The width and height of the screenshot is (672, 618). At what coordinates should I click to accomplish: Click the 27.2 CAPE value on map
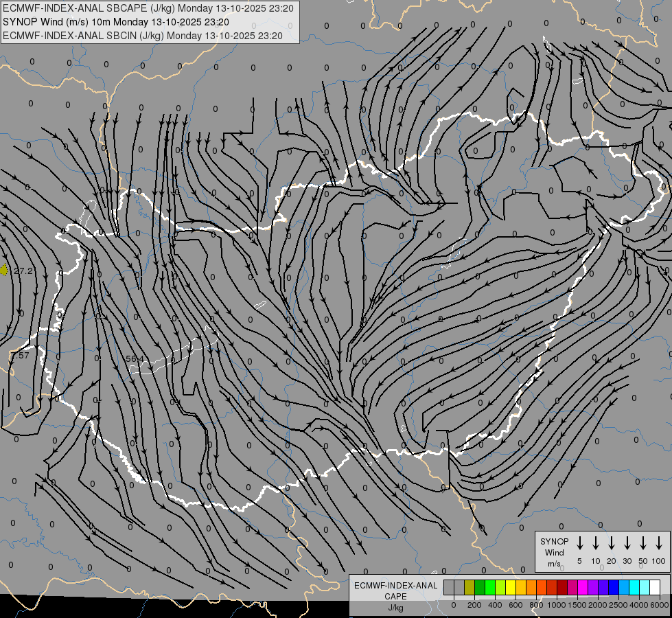(x=23, y=271)
